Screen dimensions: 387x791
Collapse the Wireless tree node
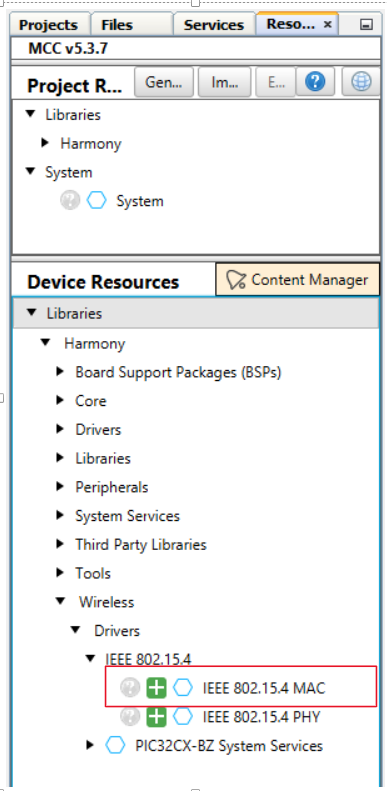pyautogui.click(x=61, y=601)
